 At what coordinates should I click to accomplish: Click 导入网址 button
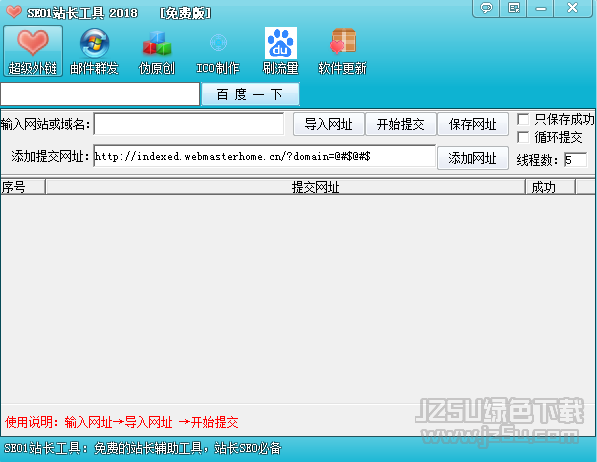329,124
